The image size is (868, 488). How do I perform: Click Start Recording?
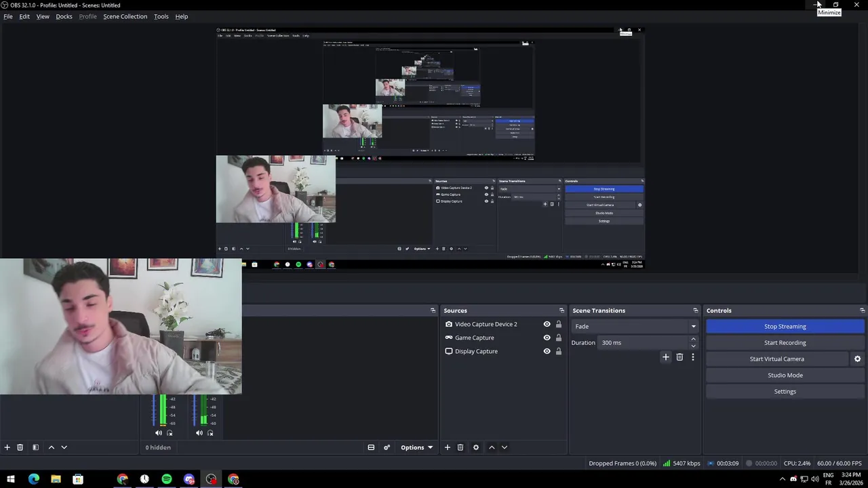pos(785,343)
